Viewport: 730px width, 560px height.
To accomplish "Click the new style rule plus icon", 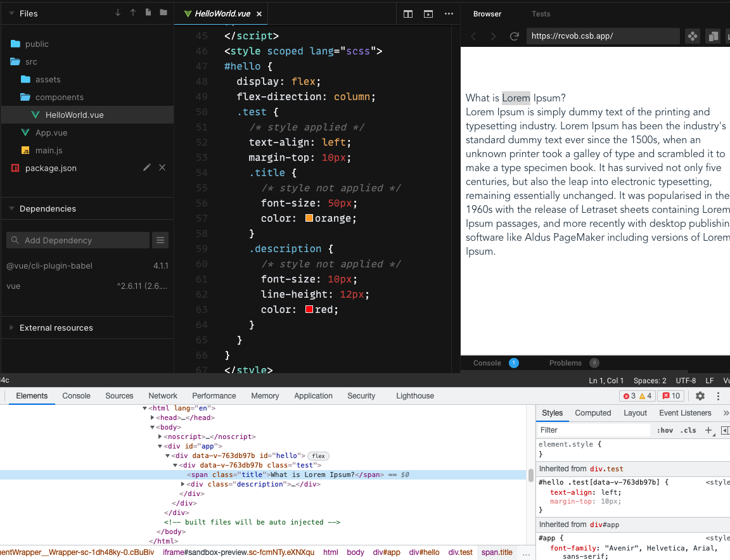I will pos(709,431).
